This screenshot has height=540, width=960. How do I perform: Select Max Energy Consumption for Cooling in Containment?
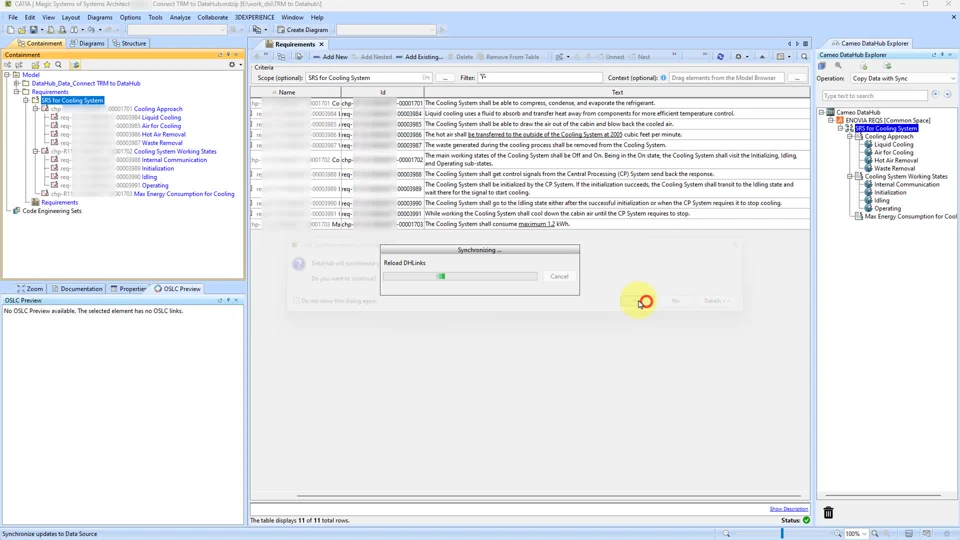pyautogui.click(x=184, y=193)
